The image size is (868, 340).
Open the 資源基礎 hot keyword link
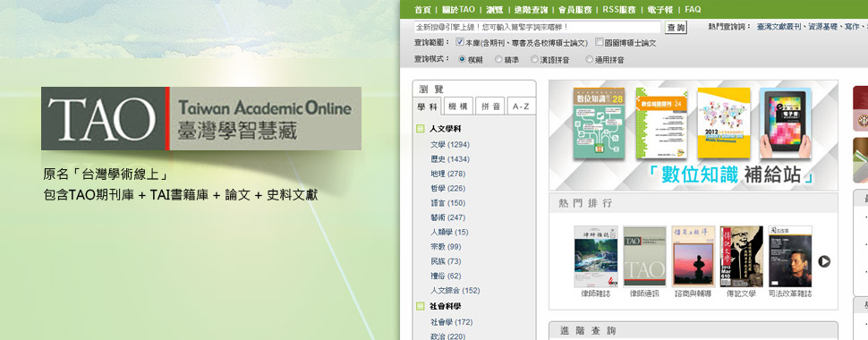tap(822, 27)
